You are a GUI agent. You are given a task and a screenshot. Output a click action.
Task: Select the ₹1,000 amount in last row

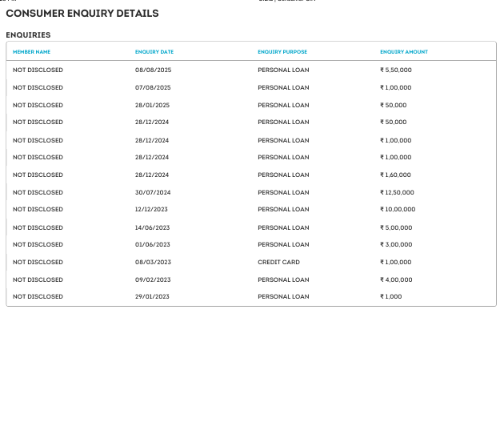point(390,297)
